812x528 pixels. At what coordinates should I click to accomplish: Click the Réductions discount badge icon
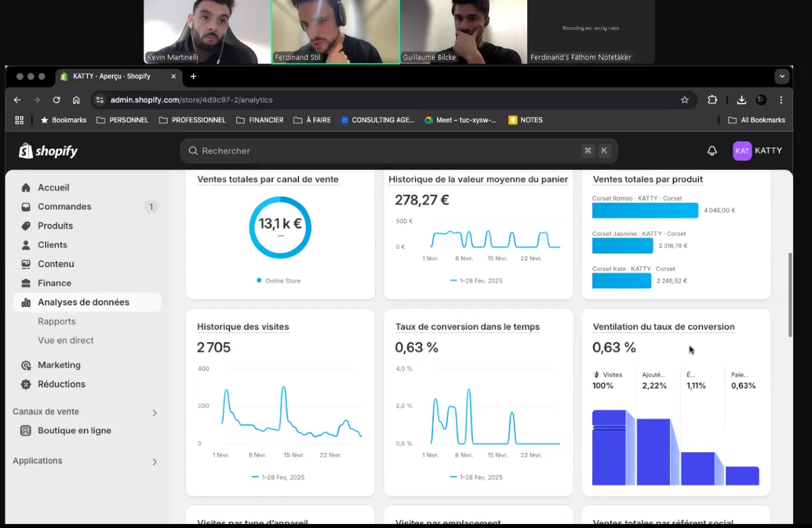point(26,384)
